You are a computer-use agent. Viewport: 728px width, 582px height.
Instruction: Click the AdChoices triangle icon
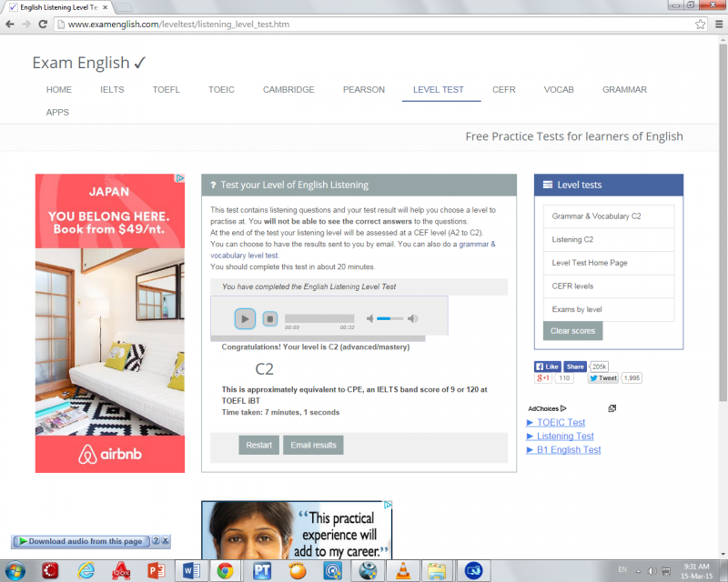[x=563, y=408]
